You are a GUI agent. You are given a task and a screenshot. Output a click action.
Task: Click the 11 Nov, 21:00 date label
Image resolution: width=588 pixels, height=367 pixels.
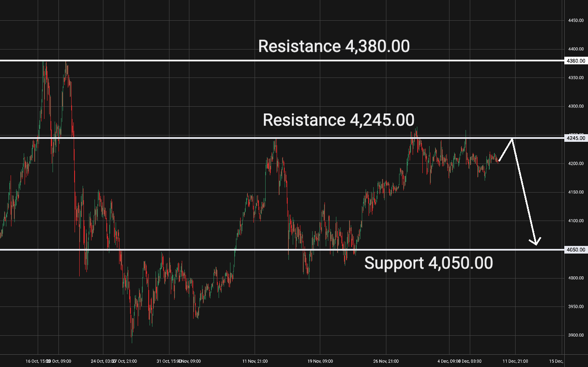[x=255, y=361]
